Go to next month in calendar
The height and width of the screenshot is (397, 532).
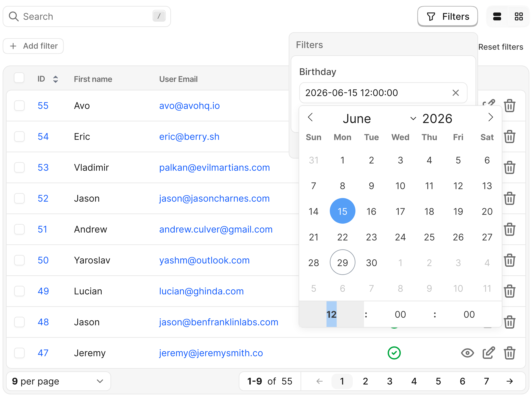pos(490,117)
